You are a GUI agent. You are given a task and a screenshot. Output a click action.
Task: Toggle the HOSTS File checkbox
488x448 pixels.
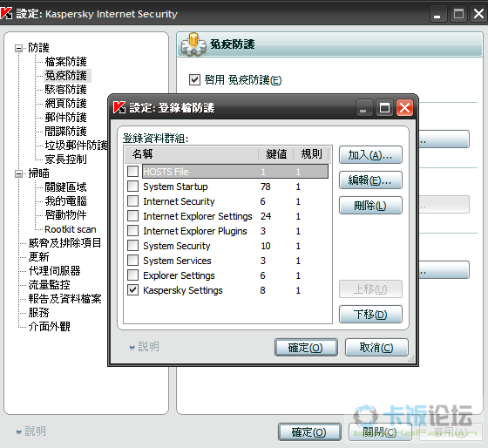(132, 171)
